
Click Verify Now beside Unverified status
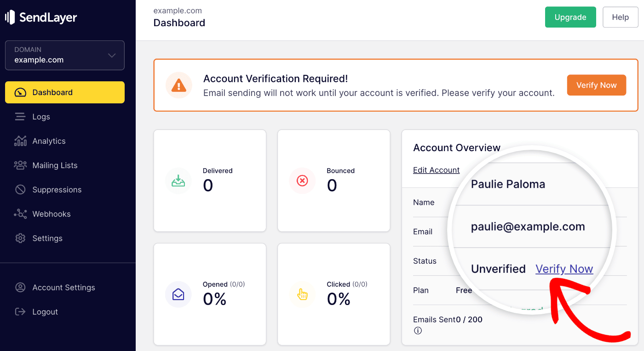pos(564,269)
